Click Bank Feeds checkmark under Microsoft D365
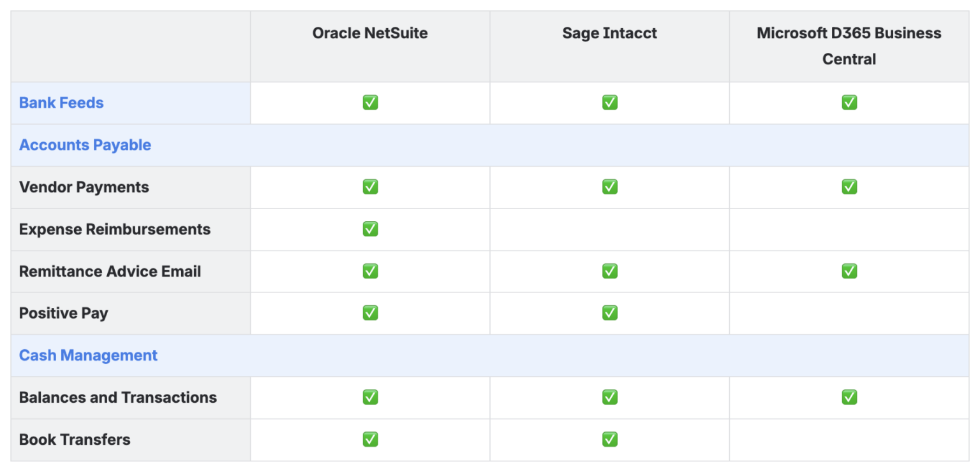Viewport: 980px width, 471px height. click(849, 103)
